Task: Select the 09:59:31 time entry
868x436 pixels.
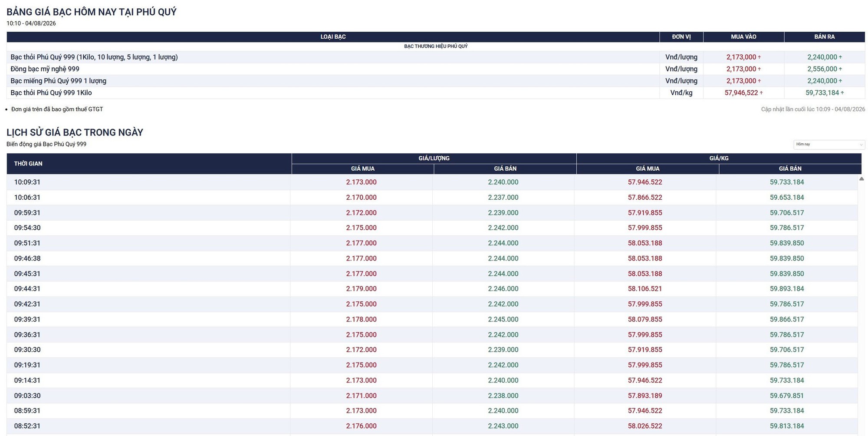Action: pos(27,213)
